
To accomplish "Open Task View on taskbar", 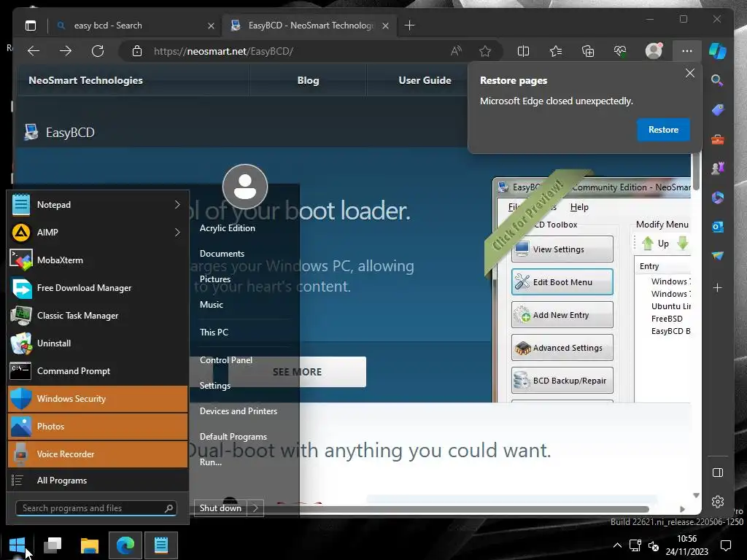I will coord(53,545).
